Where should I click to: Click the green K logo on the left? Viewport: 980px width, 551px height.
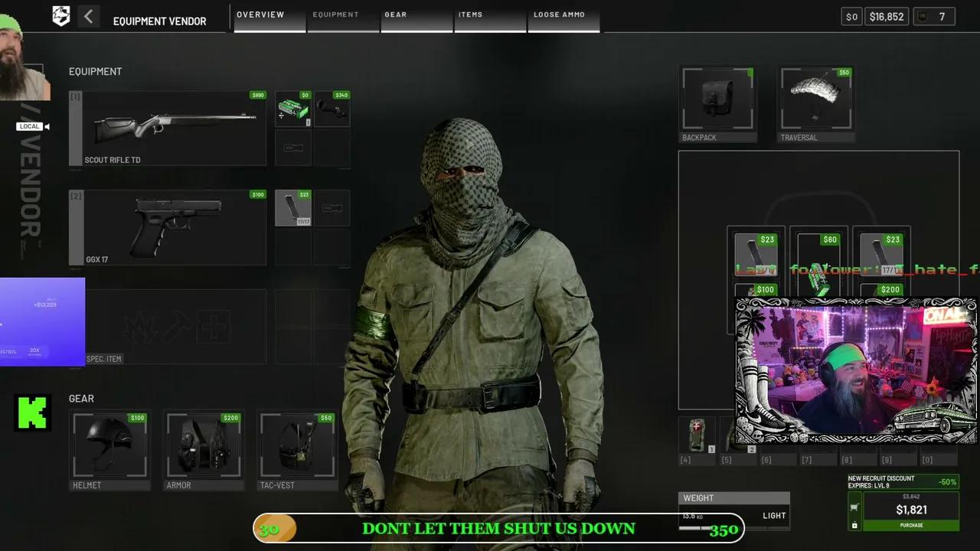pyautogui.click(x=33, y=412)
